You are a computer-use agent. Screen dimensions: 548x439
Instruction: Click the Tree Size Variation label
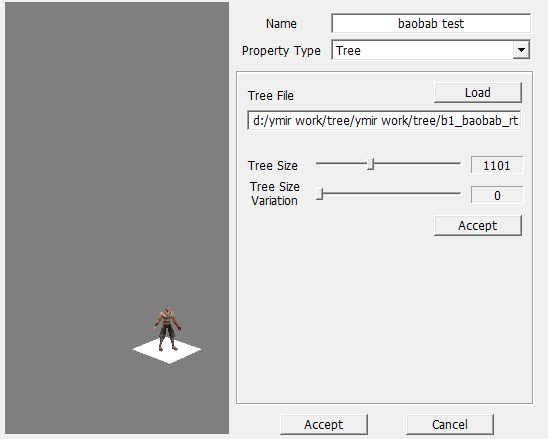[275, 194]
